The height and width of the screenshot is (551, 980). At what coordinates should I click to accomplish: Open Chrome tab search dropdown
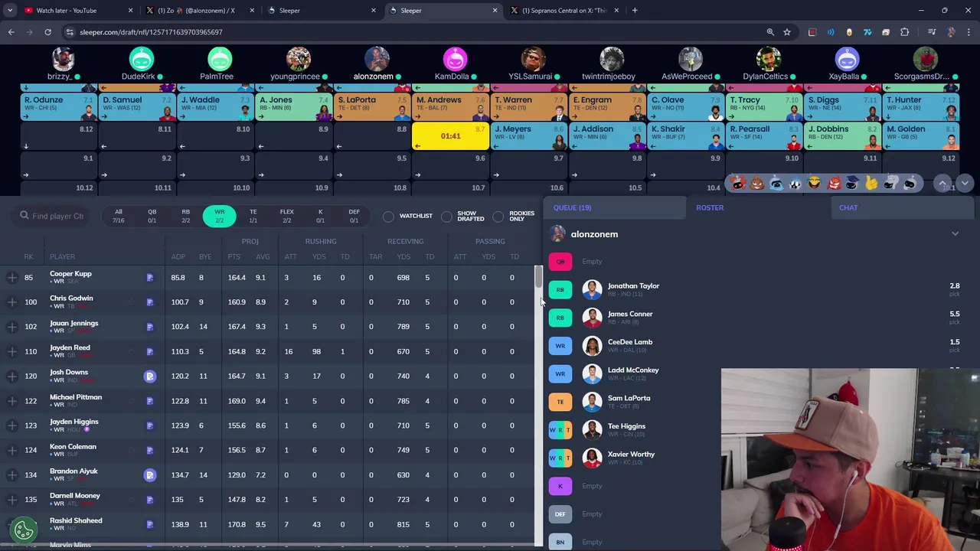pyautogui.click(x=10, y=11)
